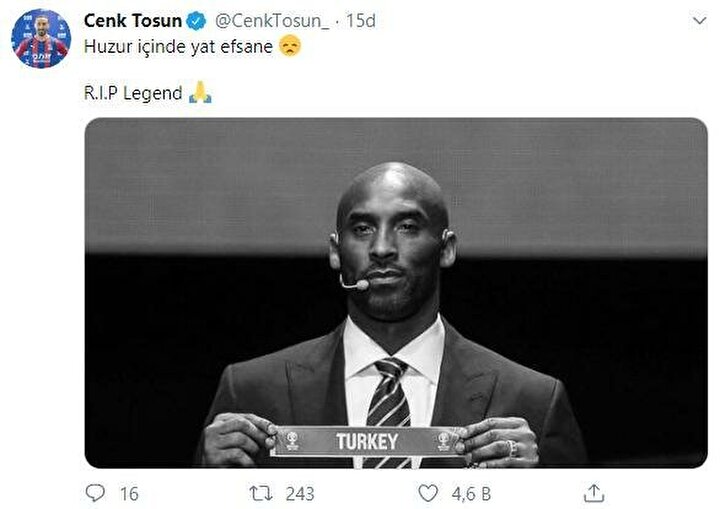Click the 'R.I.P Legend' text line
The image size is (720, 509).
133,93
